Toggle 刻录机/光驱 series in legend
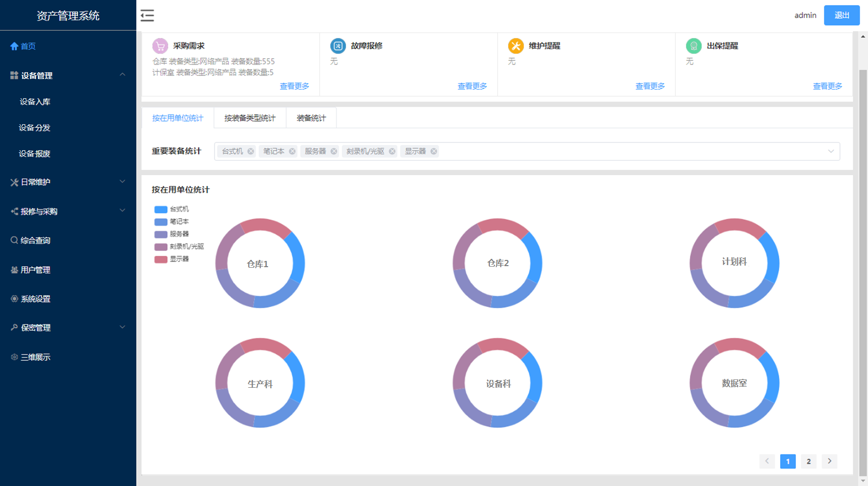This screenshot has width=868, height=486. tap(179, 247)
